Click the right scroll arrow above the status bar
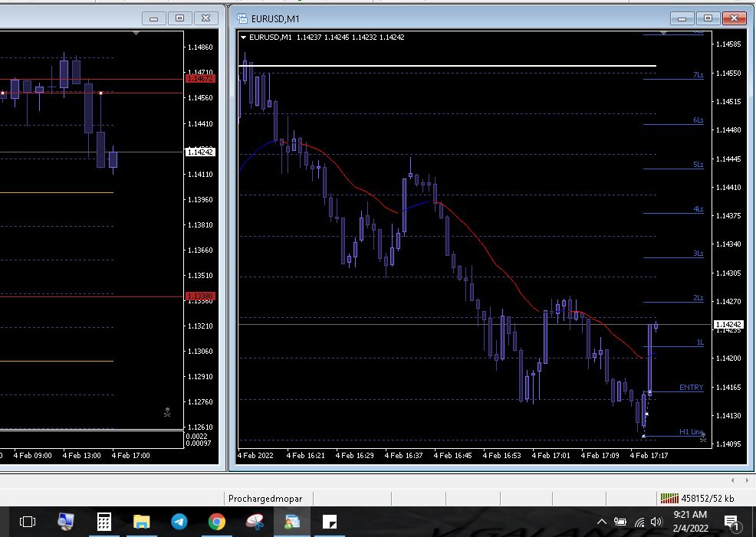Image resolution: width=756 pixels, height=537 pixels. click(748, 480)
